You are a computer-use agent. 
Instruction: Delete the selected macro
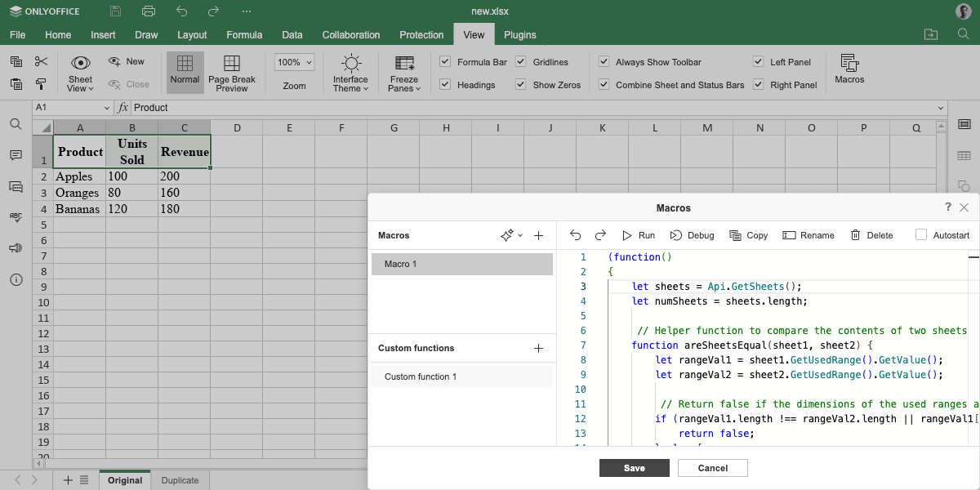[x=871, y=235]
